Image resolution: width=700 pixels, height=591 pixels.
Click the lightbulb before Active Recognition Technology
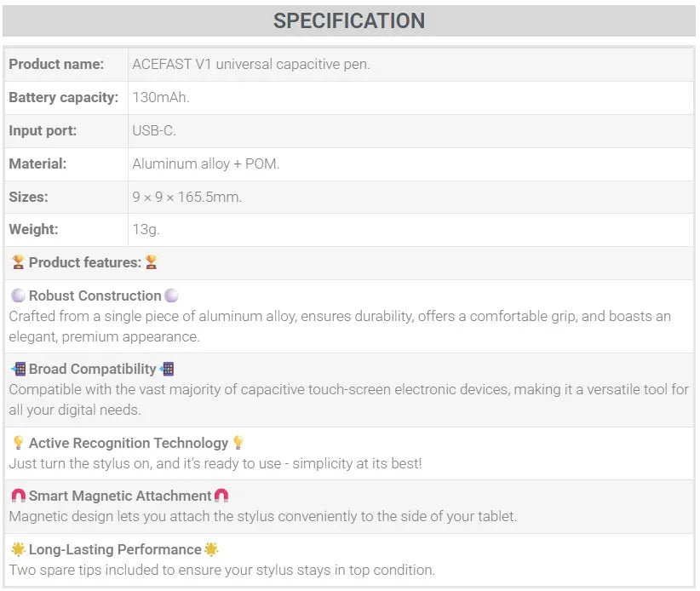[18, 443]
